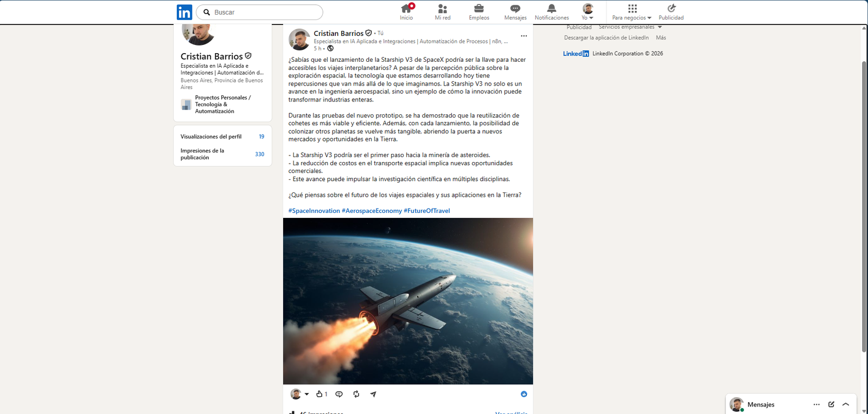
Task: Expand the Mensajes panel with chevron
Action: (846, 404)
